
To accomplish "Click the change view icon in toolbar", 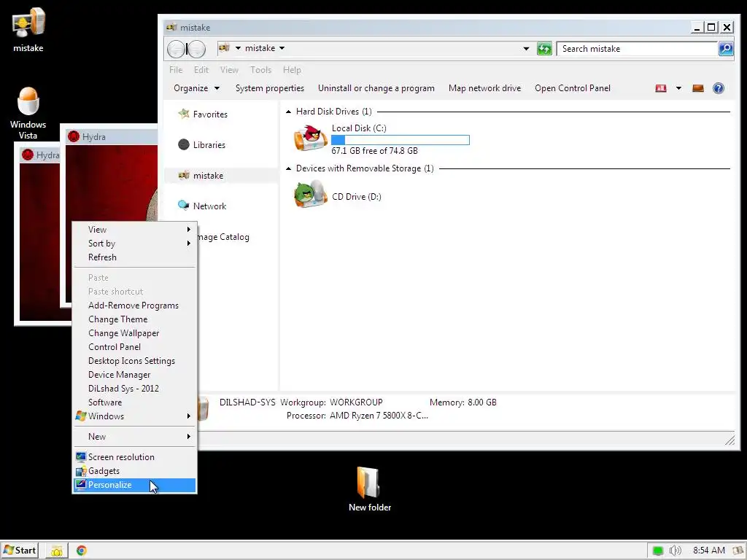I will click(x=661, y=88).
